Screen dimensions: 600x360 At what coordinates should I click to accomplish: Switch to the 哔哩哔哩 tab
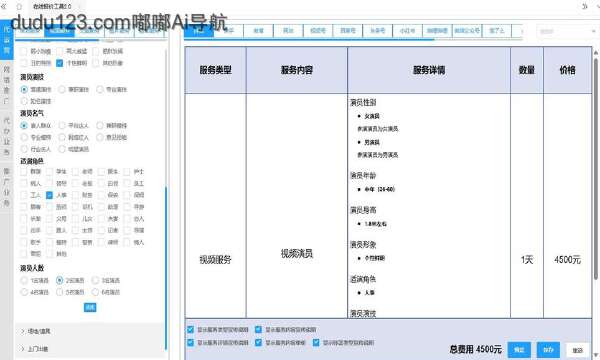(x=437, y=31)
